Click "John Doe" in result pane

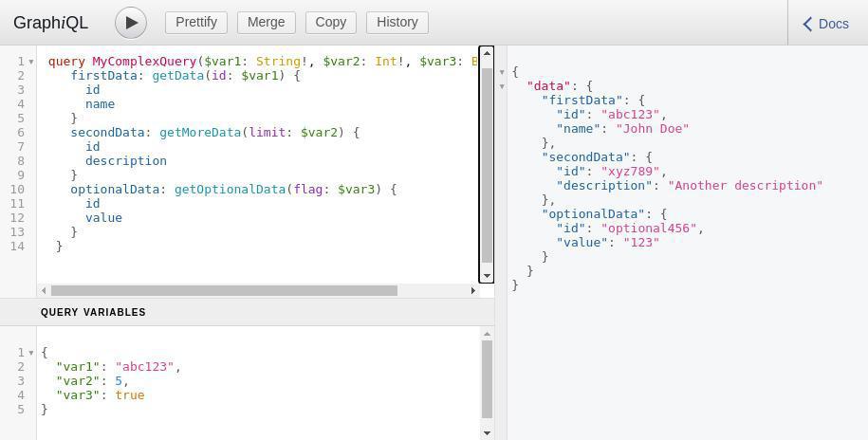(x=653, y=128)
